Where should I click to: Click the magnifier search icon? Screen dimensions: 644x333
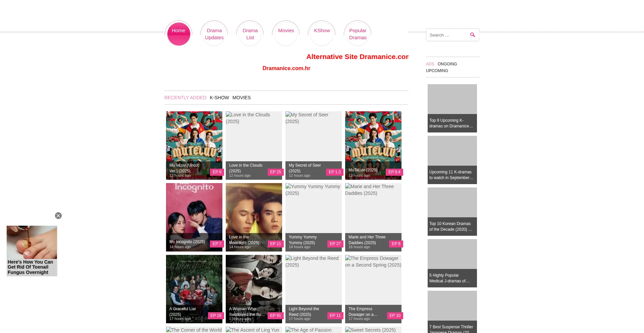point(473,35)
